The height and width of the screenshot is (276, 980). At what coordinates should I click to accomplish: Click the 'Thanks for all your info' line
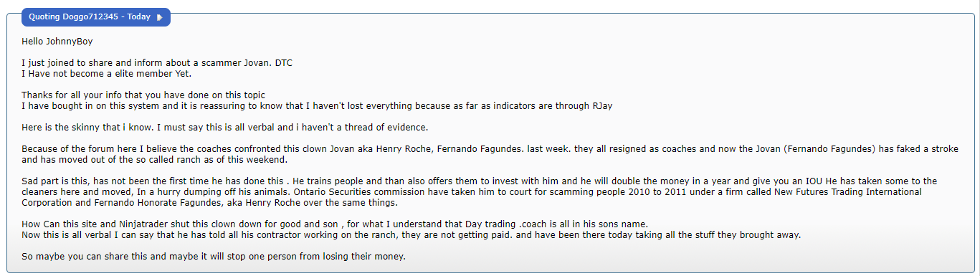click(x=143, y=95)
